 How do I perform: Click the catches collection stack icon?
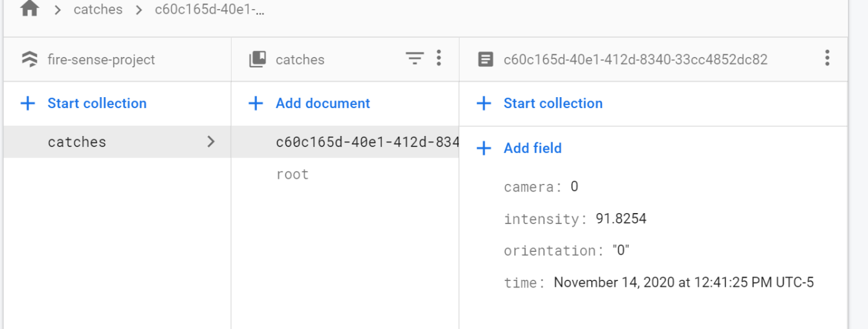click(257, 60)
